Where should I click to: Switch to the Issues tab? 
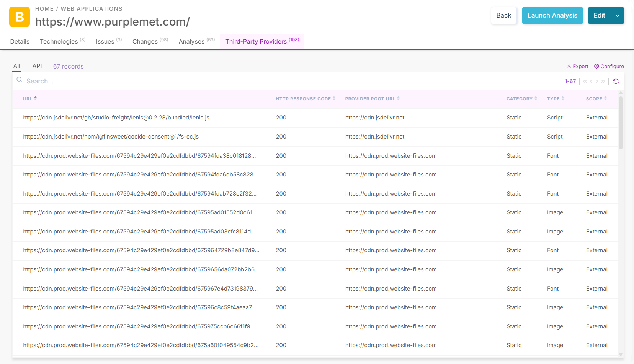(x=109, y=41)
